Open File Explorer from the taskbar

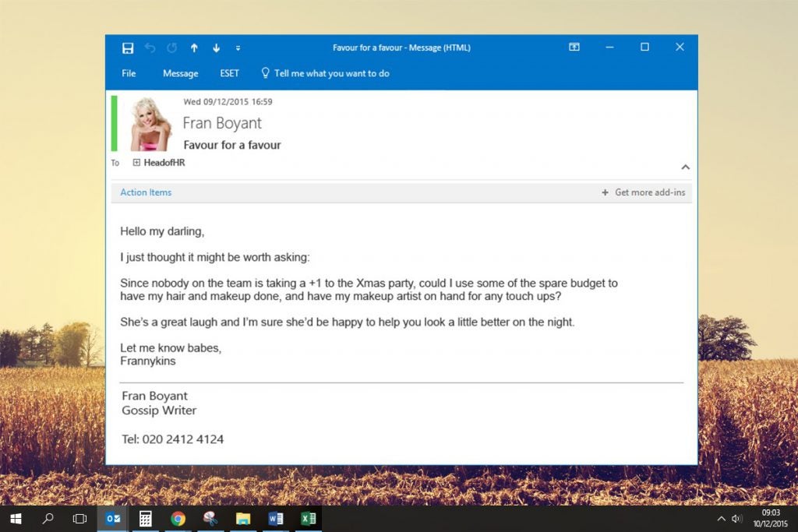coord(243,519)
